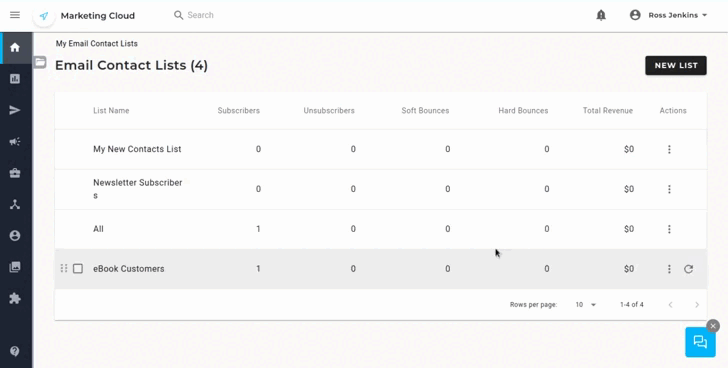Open the My Email Contact Lists breadcrumb
This screenshot has height=368, width=728.
(x=97, y=44)
